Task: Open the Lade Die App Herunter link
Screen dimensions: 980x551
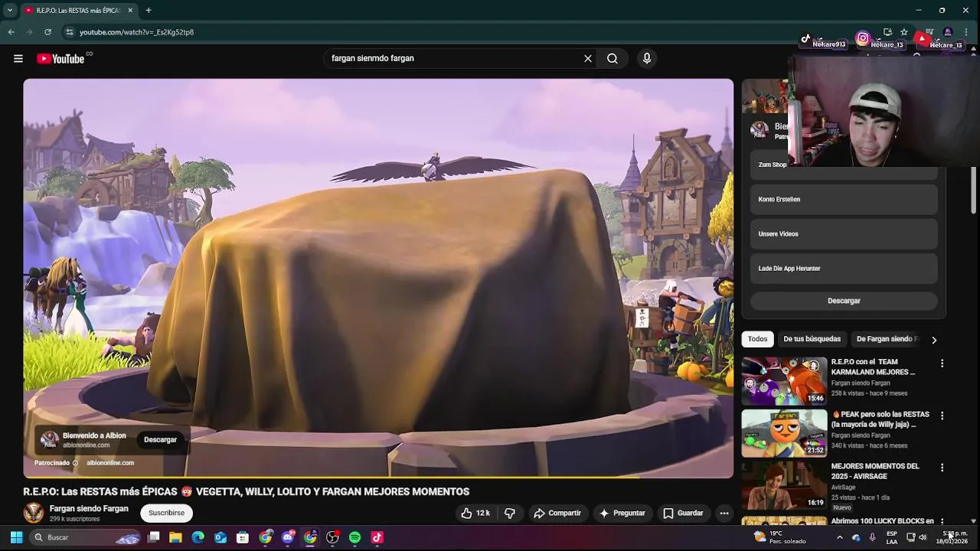Action: [844, 269]
